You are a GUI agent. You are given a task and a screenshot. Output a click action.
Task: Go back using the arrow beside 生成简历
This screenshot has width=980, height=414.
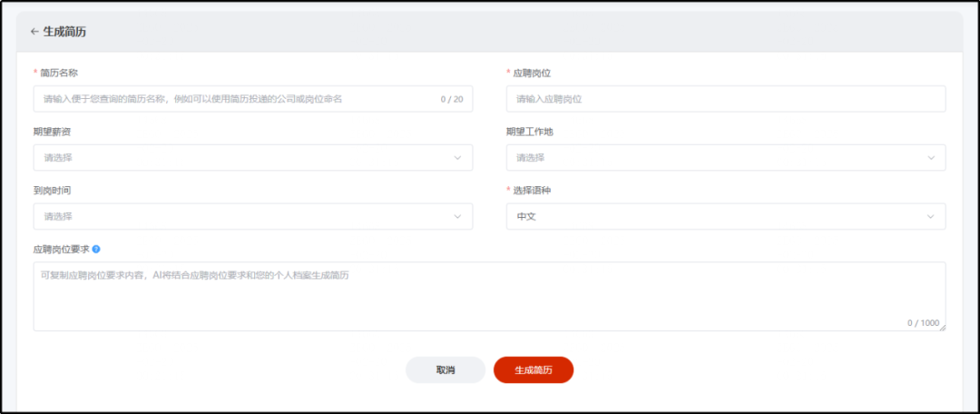[34, 32]
